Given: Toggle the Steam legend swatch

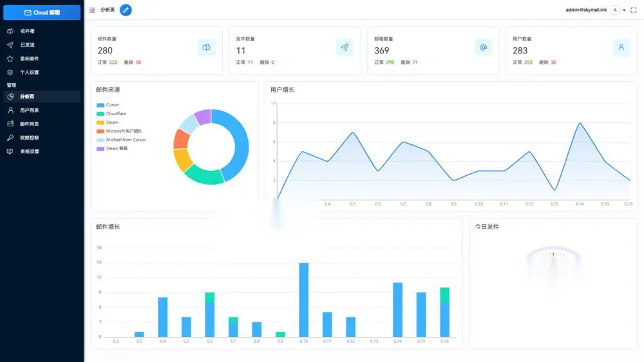Looking at the screenshot, I should point(100,122).
